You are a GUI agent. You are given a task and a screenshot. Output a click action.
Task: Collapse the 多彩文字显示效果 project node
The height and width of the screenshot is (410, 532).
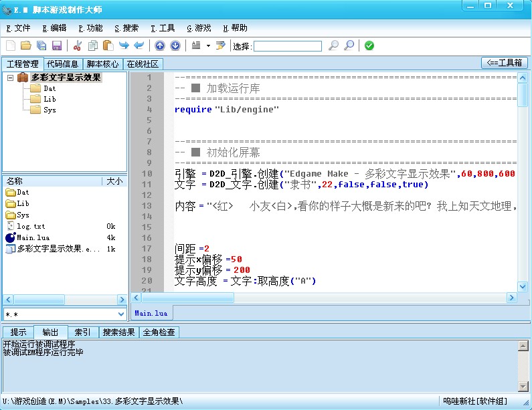pos(11,78)
